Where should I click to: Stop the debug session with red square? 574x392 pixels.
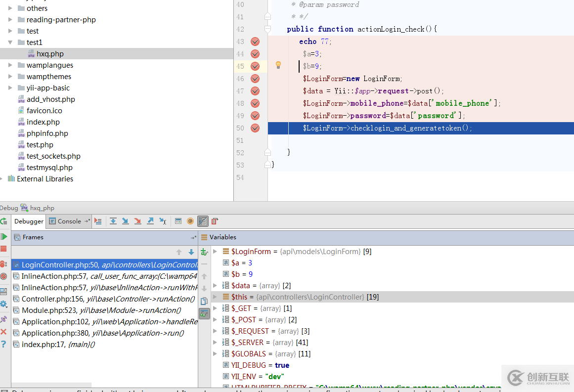click(3, 249)
